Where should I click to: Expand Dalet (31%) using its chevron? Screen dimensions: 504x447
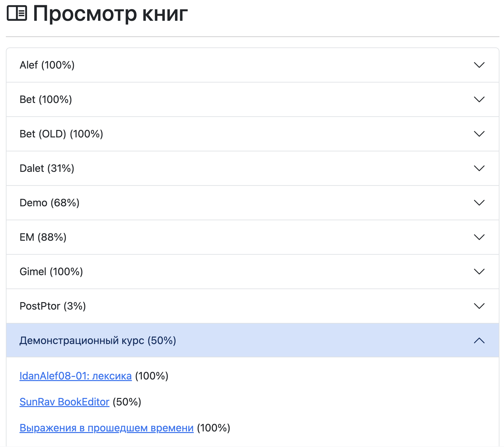pos(479,168)
